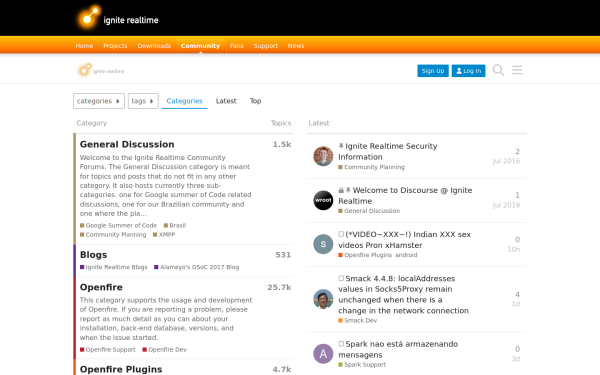
Task: Click avatar beside Ignite Realtime Security Information
Action: [x=323, y=156]
